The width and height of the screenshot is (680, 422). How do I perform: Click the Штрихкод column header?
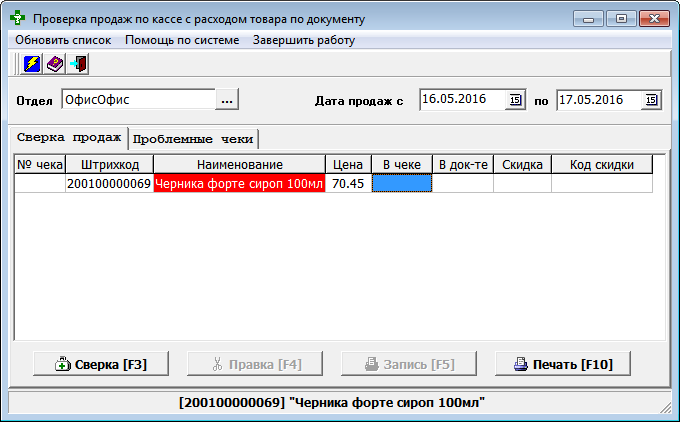(x=110, y=165)
